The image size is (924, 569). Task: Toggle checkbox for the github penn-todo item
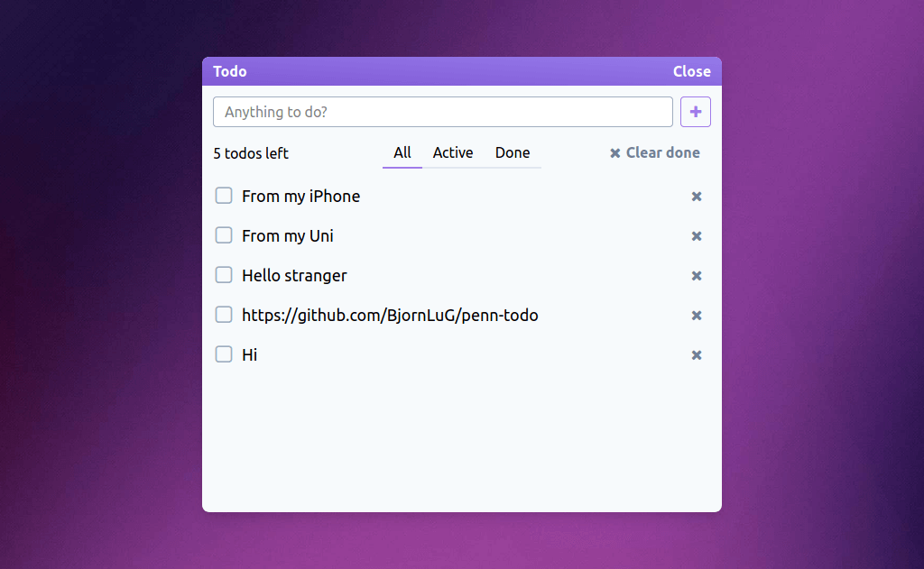(x=224, y=315)
